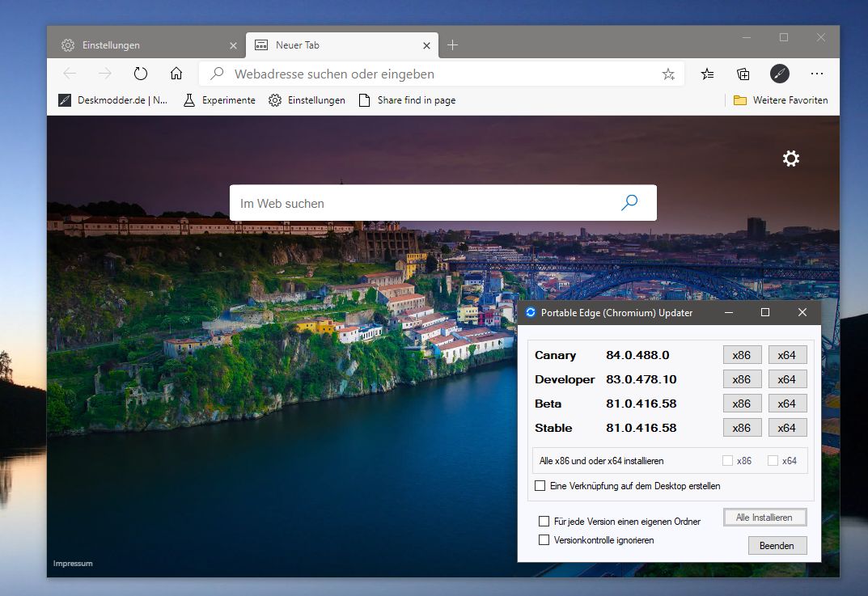Click the Im Web suchen field
The height and width of the screenshot is (596, 868).
(442, 203)
